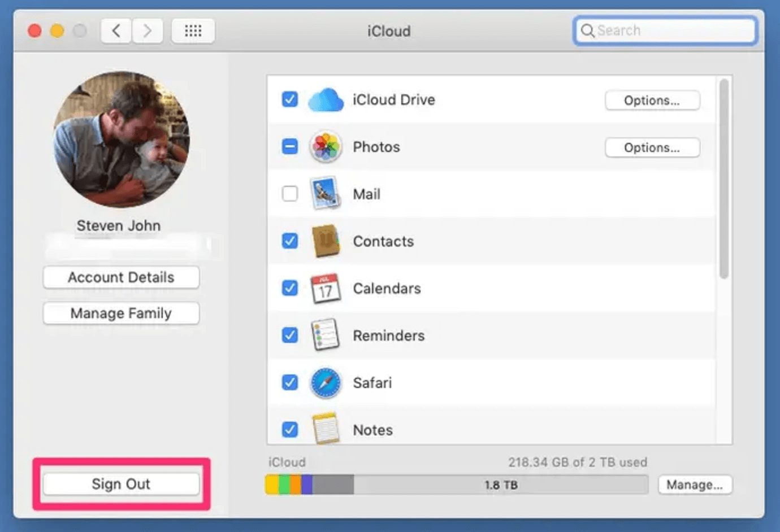
Task: Click the Mail stamp icon
Action: point(326,194)
